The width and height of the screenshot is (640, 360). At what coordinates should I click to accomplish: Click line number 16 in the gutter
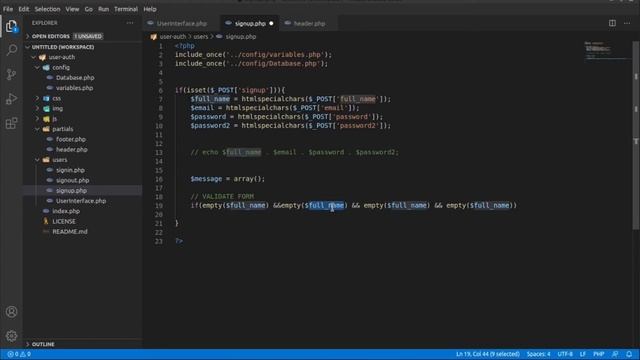tap(159, 179)
